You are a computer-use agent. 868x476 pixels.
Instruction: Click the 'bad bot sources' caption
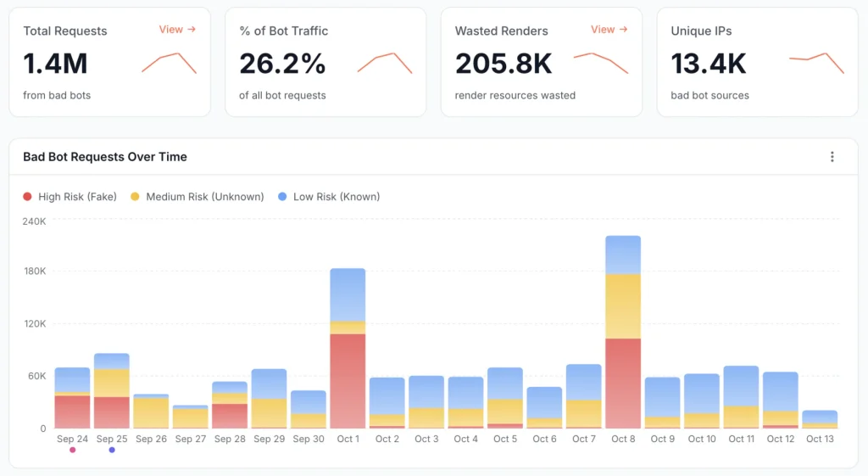(710, 95)
